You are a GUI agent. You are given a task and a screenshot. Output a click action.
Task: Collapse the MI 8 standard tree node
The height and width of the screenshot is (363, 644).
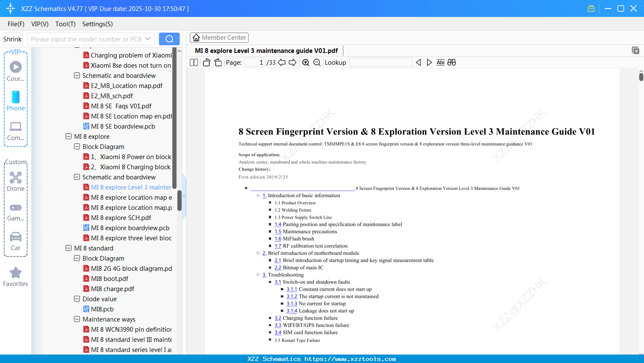pyautogui.click(x=69, y=248)
